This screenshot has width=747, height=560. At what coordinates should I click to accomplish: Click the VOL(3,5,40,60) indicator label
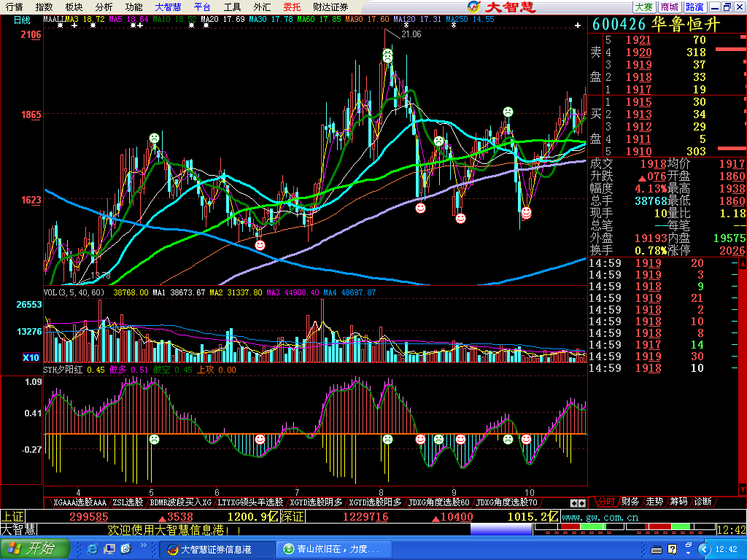[x=74, y=292]
